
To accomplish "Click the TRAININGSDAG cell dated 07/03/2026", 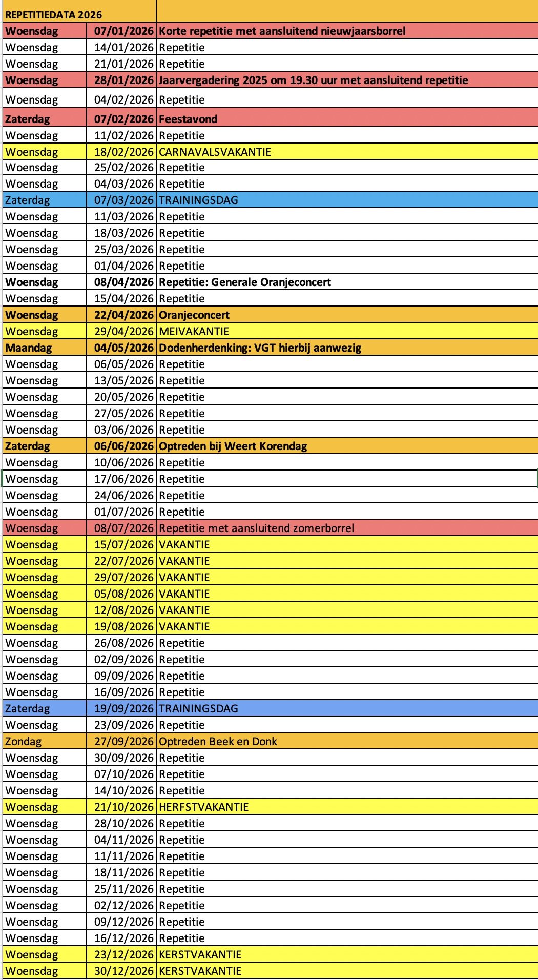I will (x=198, y=200).
